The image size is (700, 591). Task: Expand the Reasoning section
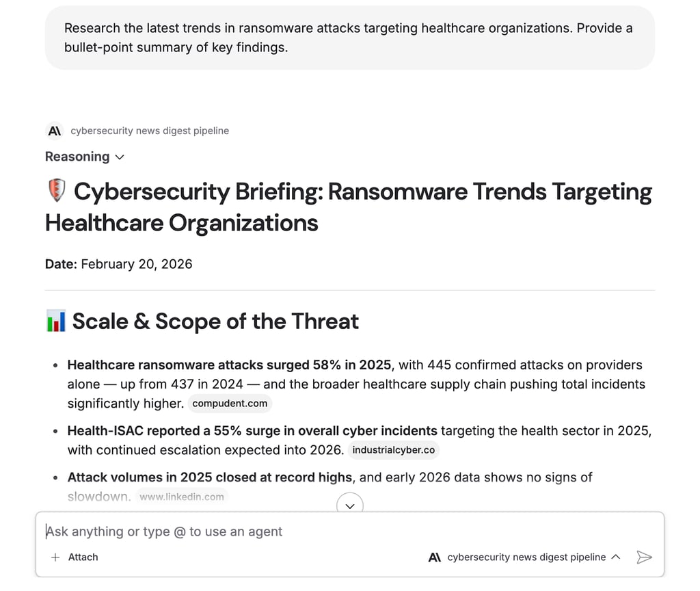click(84, 157)
